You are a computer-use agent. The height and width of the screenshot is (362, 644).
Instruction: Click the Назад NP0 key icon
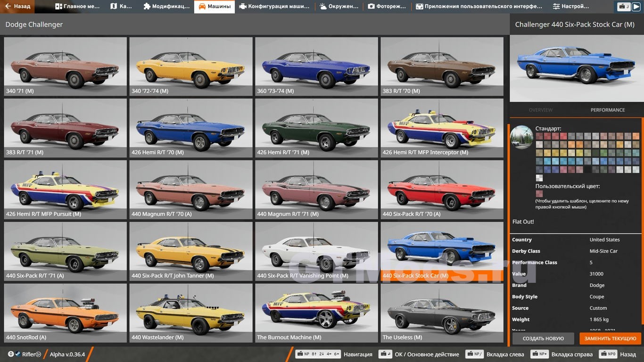coord(608,354)
